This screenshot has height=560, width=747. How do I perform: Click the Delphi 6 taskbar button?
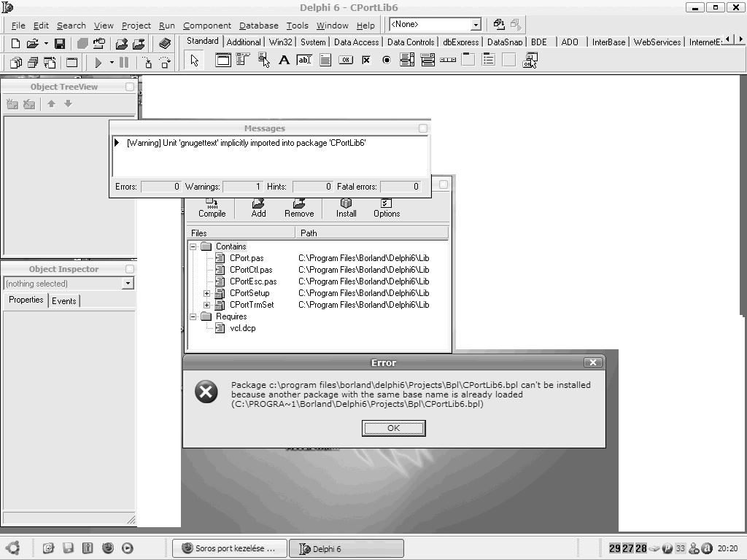pos(347,548)
